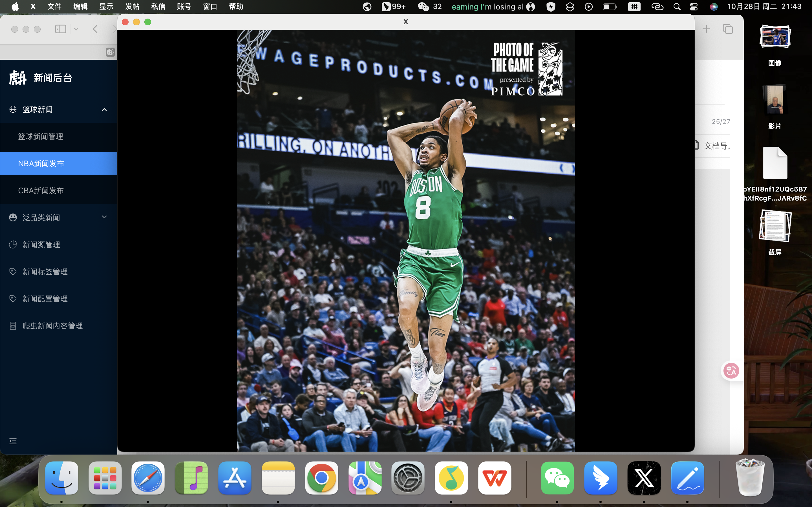Click the Safari sidebar toggle icon
The image size is (812, 507).
[60, 29]
